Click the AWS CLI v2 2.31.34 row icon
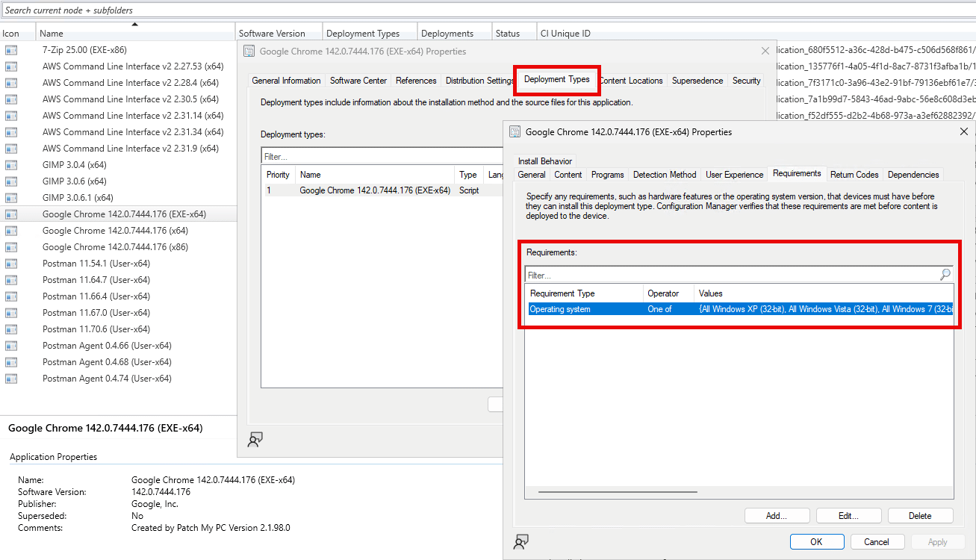 11,132
